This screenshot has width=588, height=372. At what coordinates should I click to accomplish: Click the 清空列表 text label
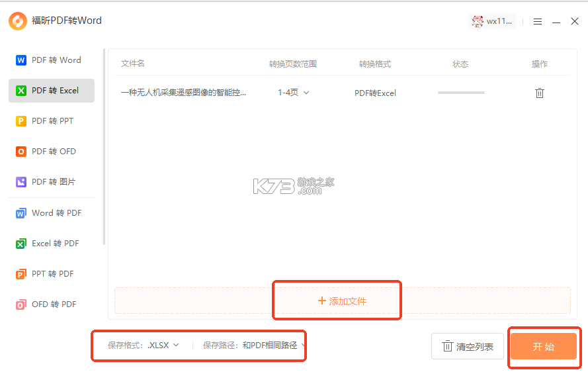[x=475, y=346]
